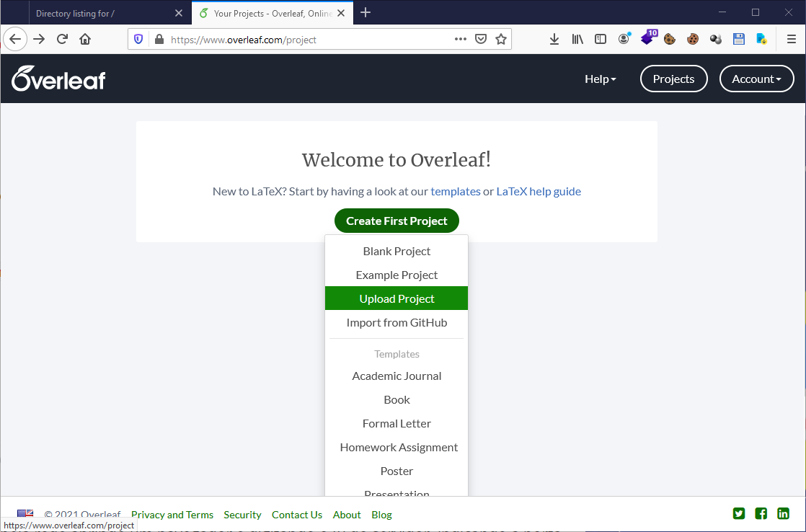Open the LaTeX help guide link

click(539, 192)
